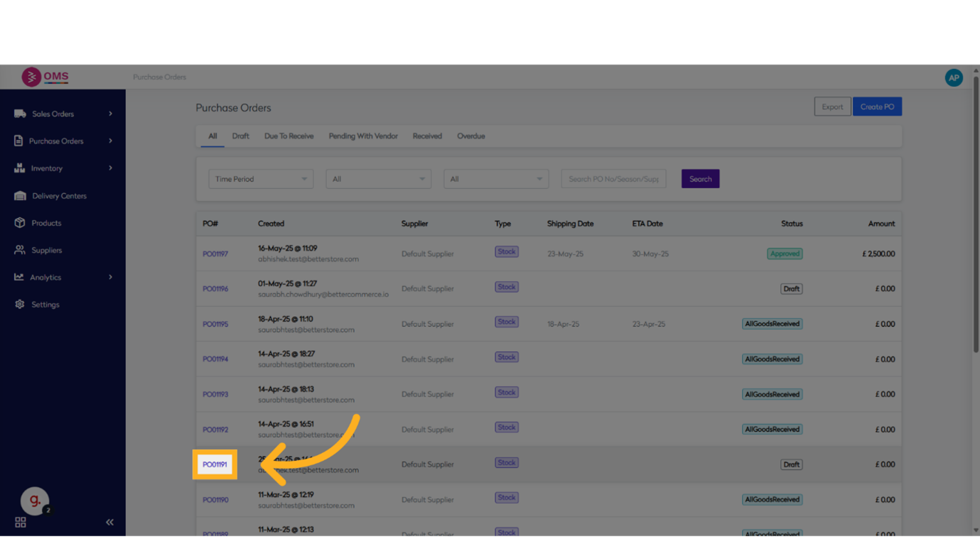Expand the Sales Orders submenu chevron
Screen dimensions: 980x551
coord(110,114)
